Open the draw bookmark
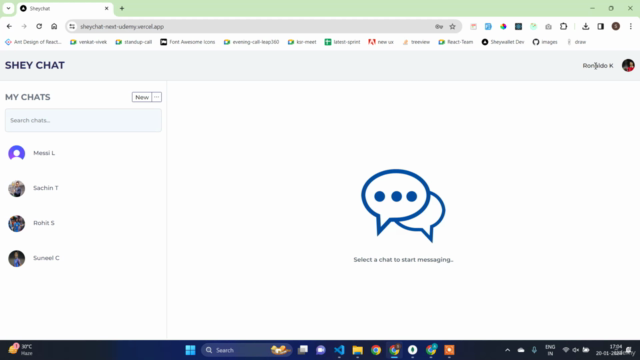 point(576,42)
